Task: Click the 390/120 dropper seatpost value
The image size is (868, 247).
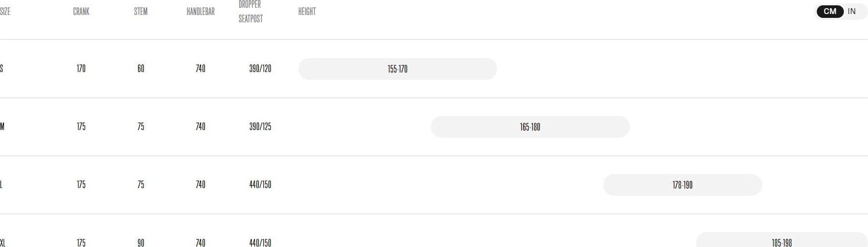Action: click(x=260, y=69)
